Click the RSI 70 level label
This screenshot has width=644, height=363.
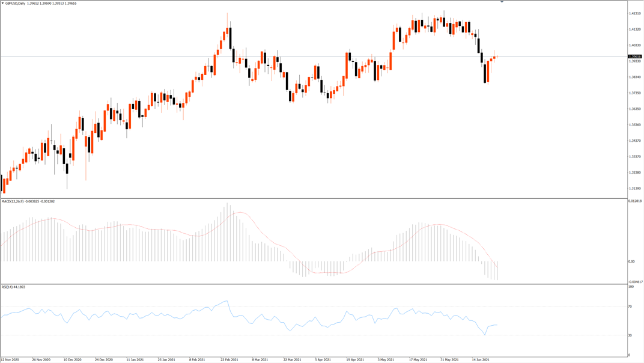pyautogui.click(x=630, y=307)
